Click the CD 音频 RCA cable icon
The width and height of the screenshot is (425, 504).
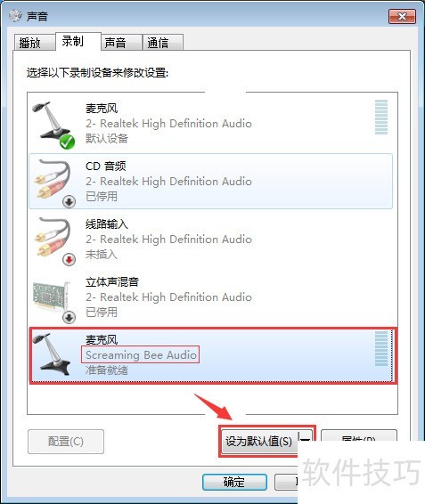[x=53, y=179]
